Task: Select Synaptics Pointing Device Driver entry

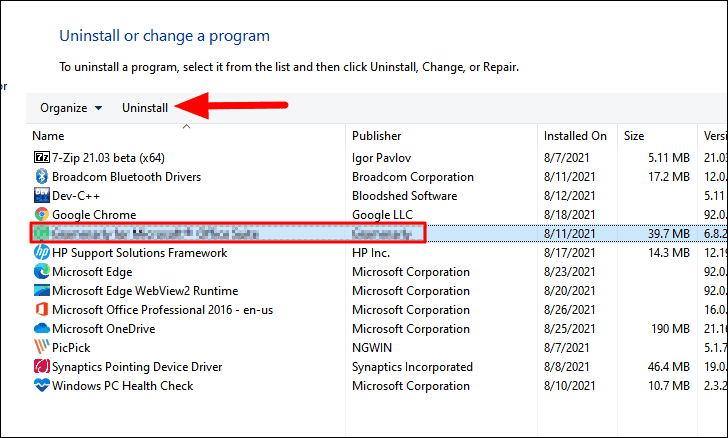Action: tap(137, 367)
